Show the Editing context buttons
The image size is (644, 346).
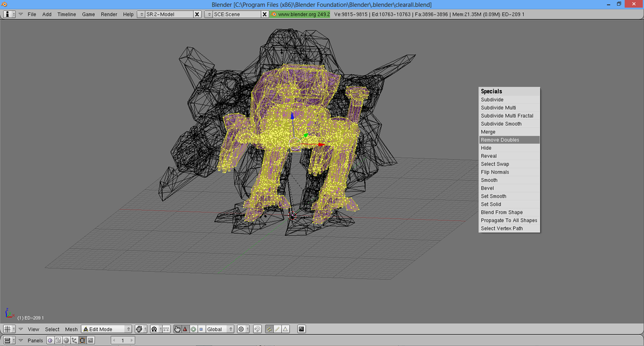pos(82,340)
